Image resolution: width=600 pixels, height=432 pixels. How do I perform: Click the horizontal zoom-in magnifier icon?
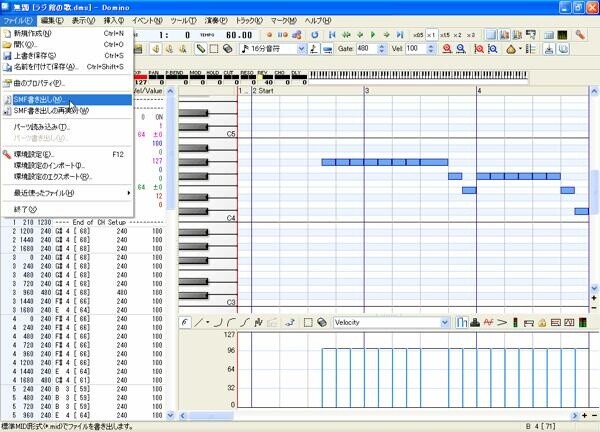(447, 49)
